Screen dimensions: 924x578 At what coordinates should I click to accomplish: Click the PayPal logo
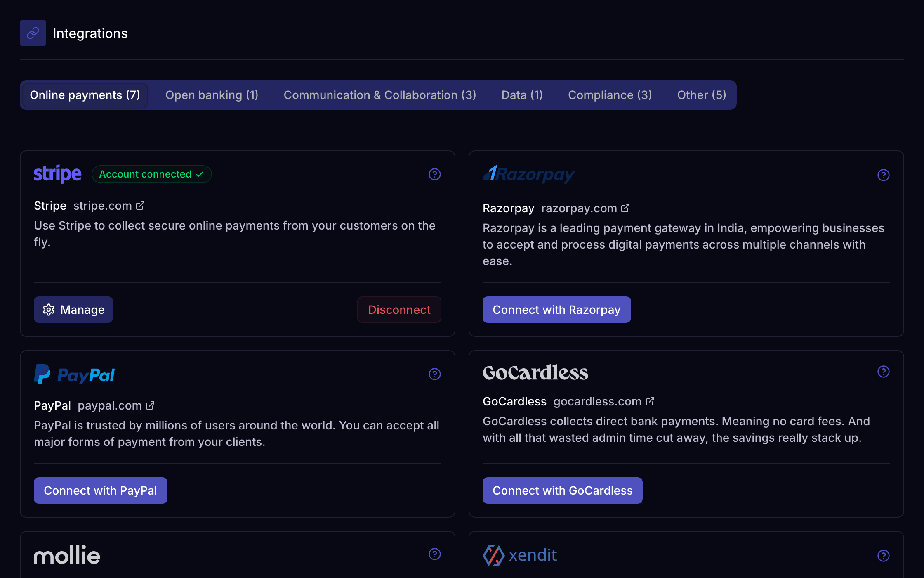[x=74, y=374]
